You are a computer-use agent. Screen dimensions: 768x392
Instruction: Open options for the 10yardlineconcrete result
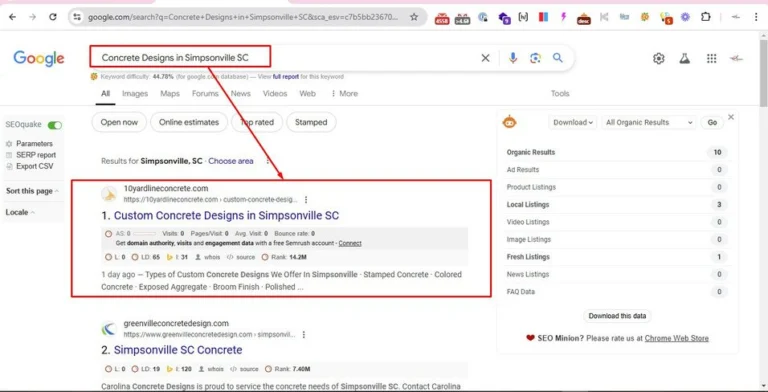click(306, 199)
